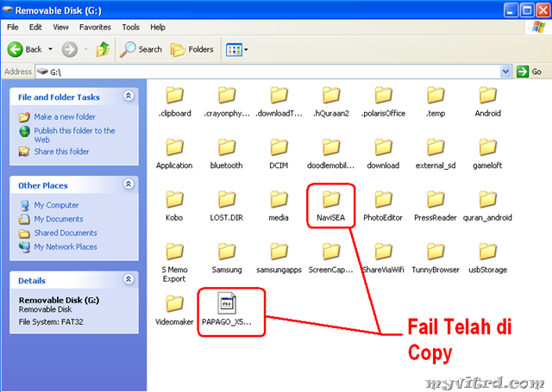Select the Android folder
The height and width of the screenshot is (392, 552).
(487, 102)
